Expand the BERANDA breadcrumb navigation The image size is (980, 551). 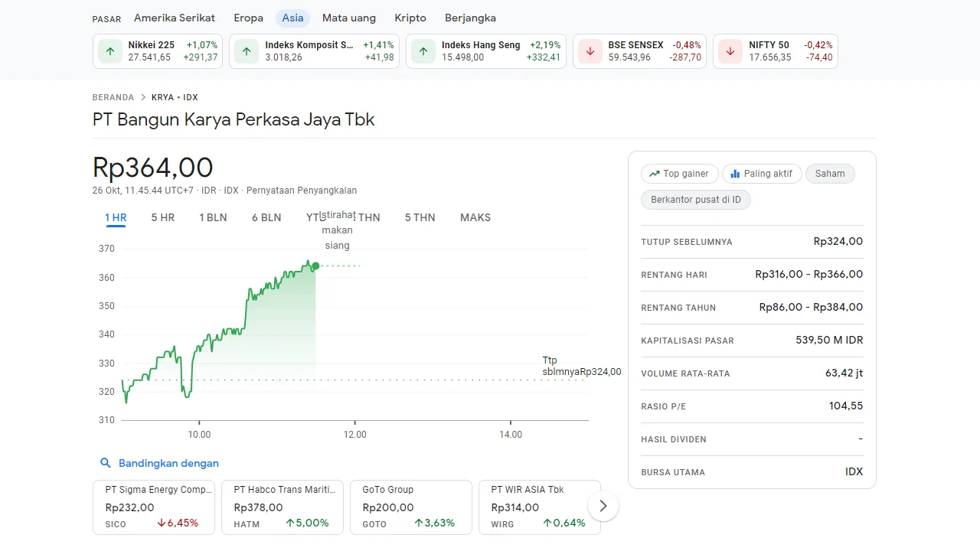(x=113, y=97)
